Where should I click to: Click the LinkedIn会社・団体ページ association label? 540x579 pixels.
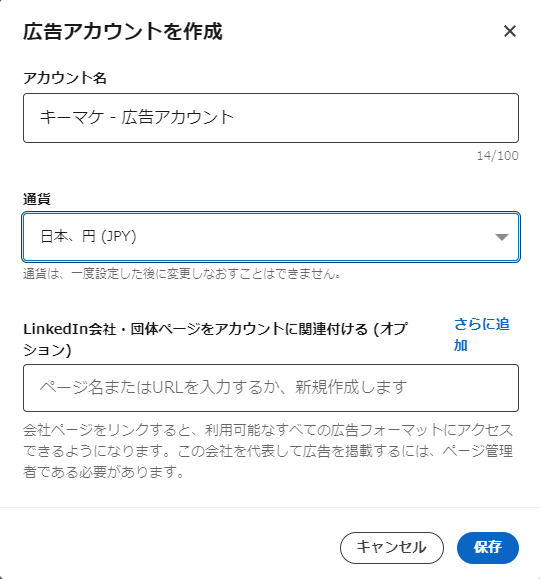(x=216, y=339)
